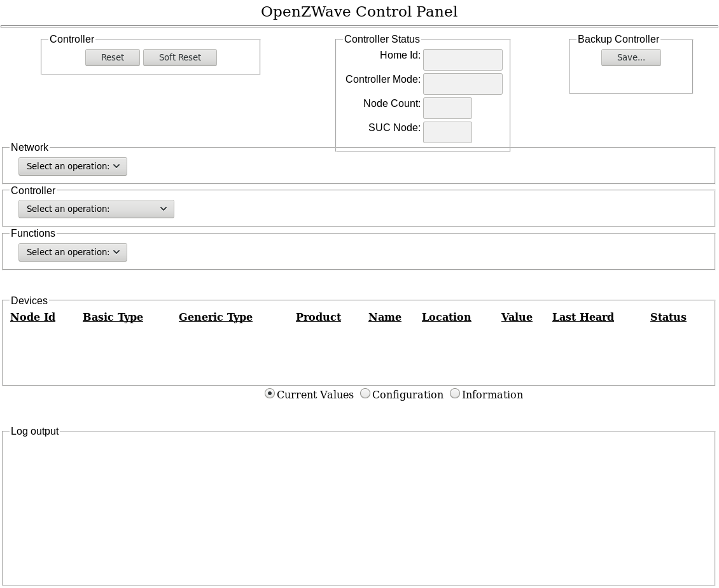Click the Home Id: label
This screenshot has width=719, height=588.
400,55
